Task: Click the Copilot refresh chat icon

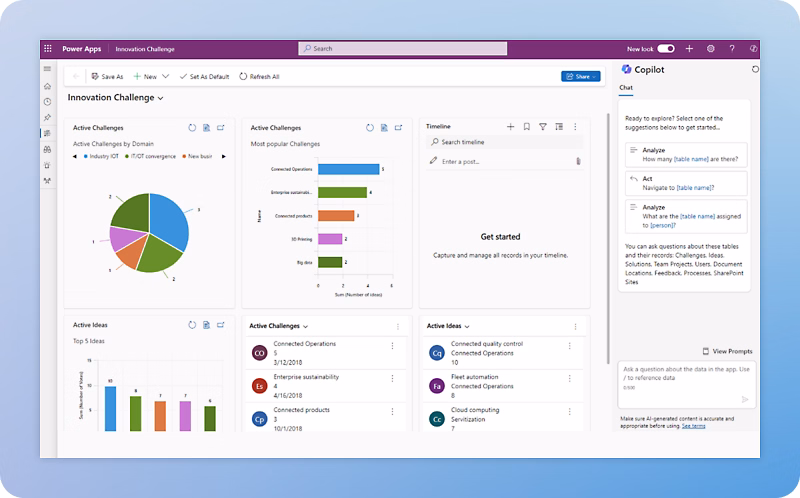Action: point(755,69)
